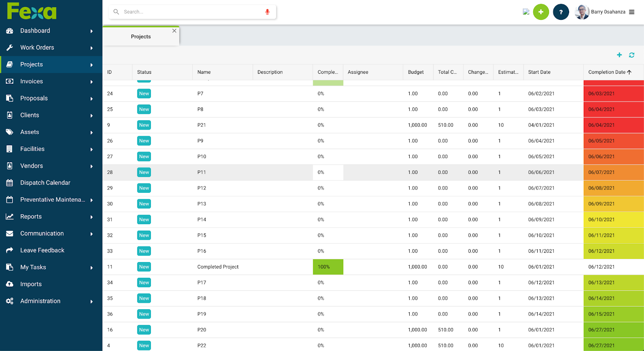
Task: Expand the Projects submenu arrow
Action: pyautogui.click(x=92, y=65)
